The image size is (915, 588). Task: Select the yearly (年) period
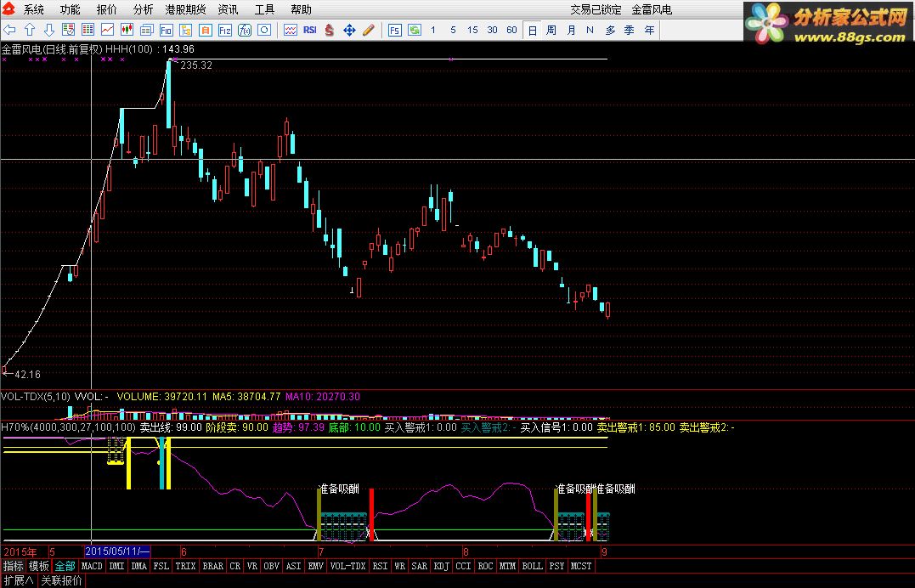pyautogui.click(x=649, y=30)
